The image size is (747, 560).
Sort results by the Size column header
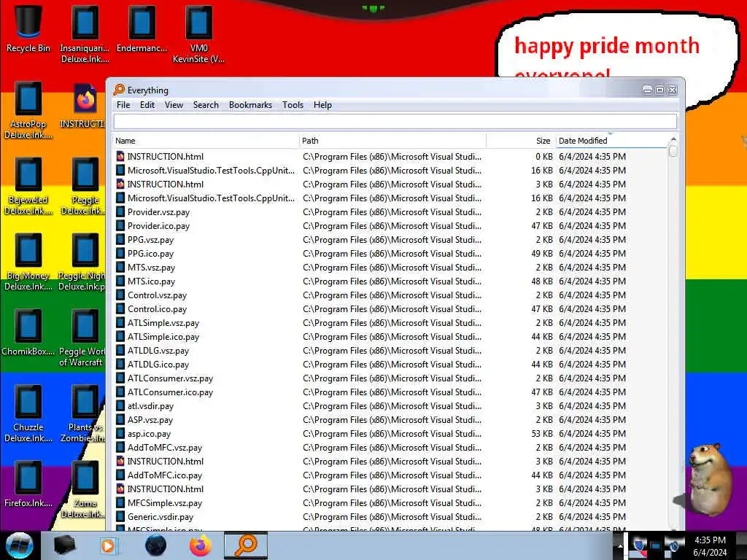click(x=521, y=141)
